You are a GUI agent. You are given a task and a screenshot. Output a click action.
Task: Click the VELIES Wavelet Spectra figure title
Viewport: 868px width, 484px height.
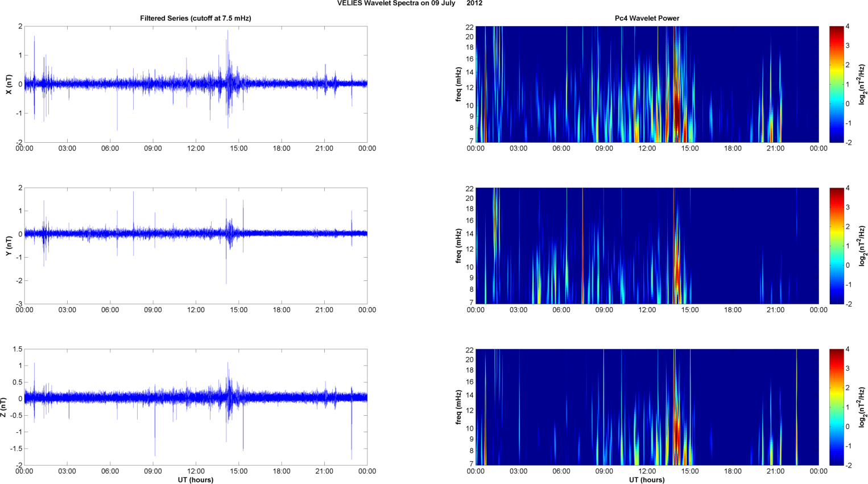(x=410, y=3)
